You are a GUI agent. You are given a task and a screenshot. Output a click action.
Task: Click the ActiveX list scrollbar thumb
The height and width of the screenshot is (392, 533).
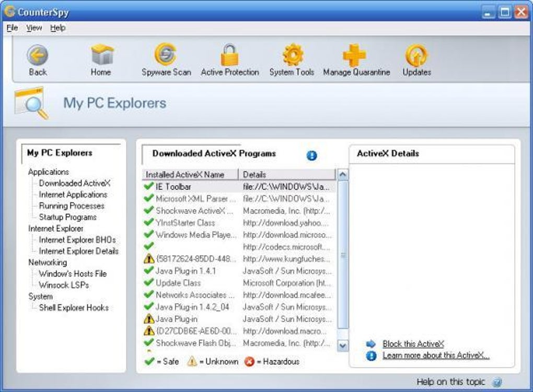[343, 255]
